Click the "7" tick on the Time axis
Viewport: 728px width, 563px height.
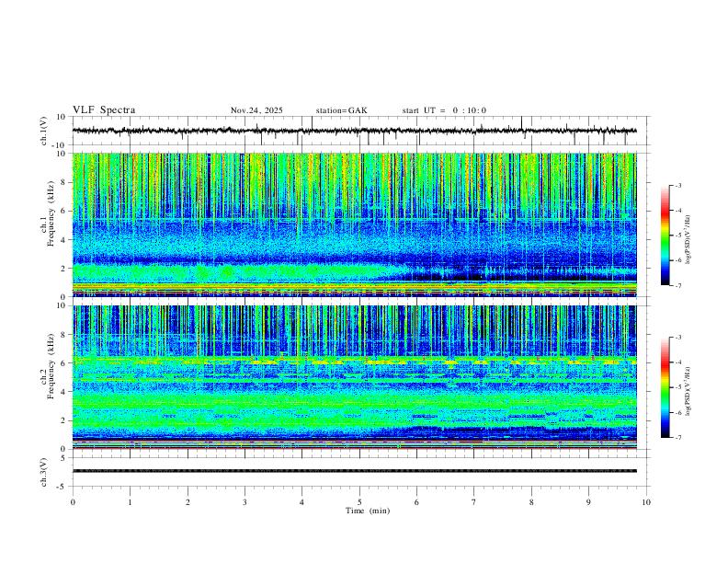[x=474, y=502]
